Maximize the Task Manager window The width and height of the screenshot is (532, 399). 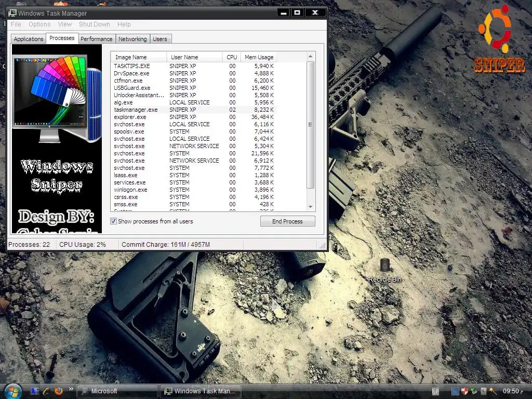point(298,13)
